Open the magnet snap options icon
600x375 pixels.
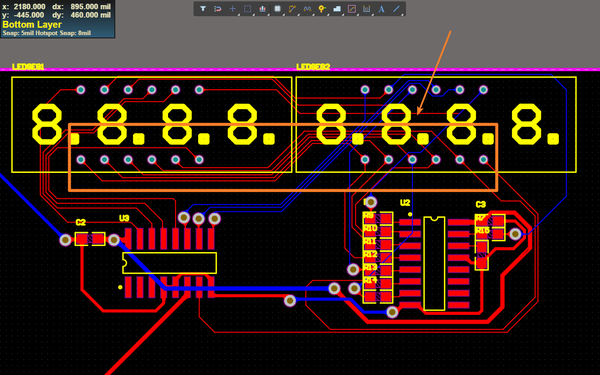click(218, 9)
